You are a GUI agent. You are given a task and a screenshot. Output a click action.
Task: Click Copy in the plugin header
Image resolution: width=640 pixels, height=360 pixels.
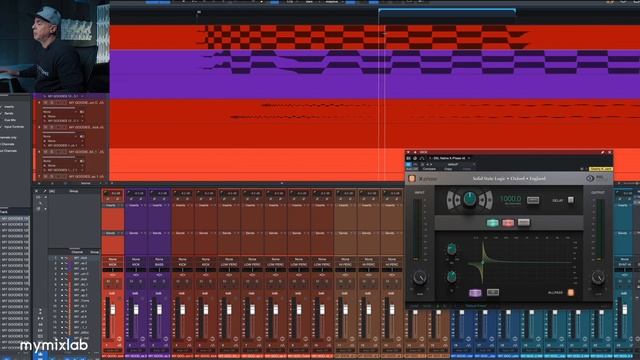pyautogui.click(x=448, y=169)
